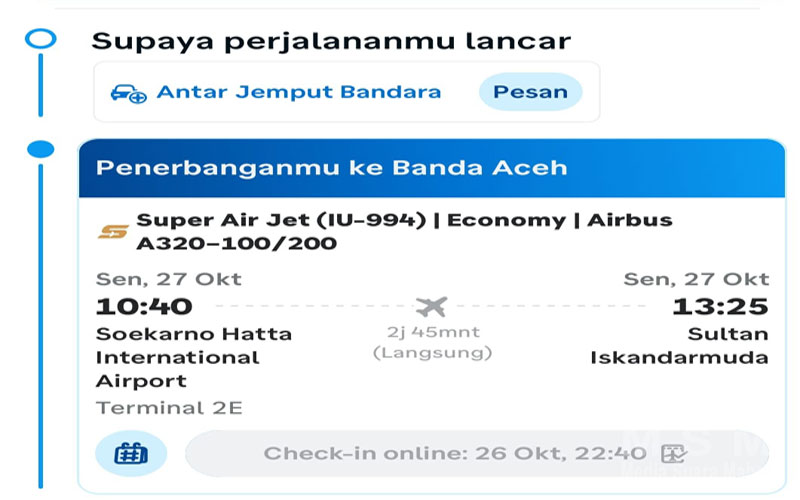The height and width of the screenshot is (500, 800).
Task: Click the 10:40 departure time
Action: click(144, 306)
